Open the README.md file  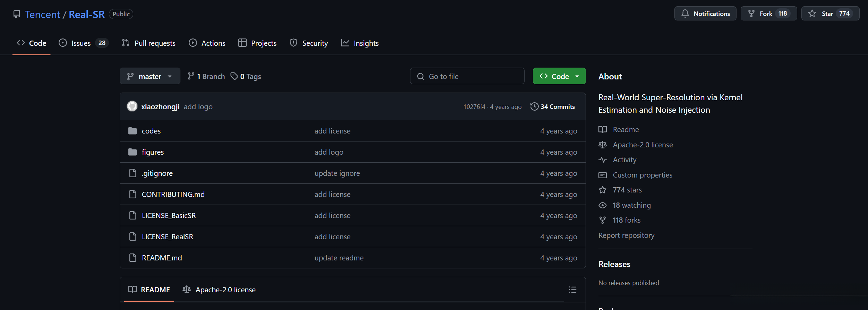tap(162, 258)
